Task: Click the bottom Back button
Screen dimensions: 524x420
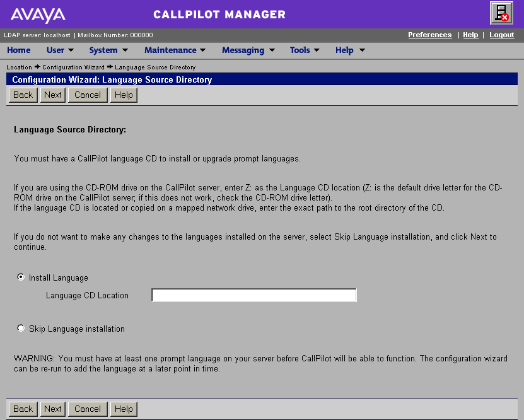Action: point(23,409)
